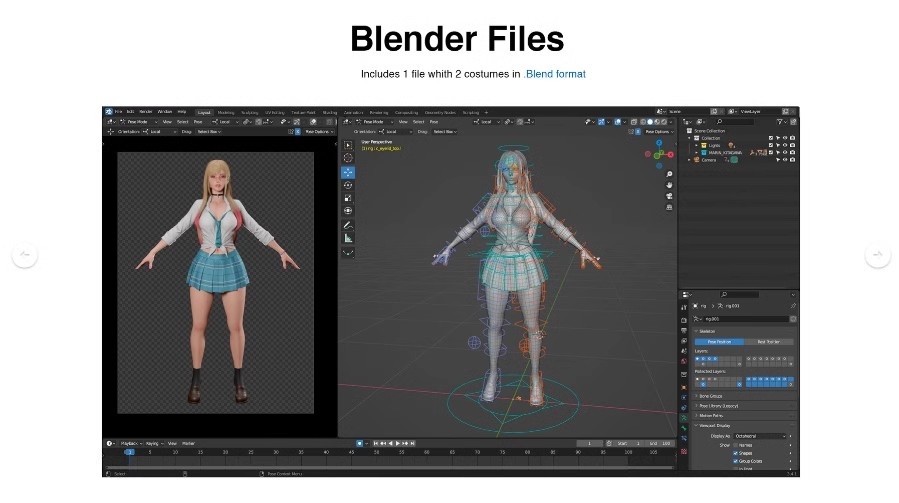Expand the Motion Paths panel
The width and height of the screenshot is (899, 503).
tap(744, 416)
